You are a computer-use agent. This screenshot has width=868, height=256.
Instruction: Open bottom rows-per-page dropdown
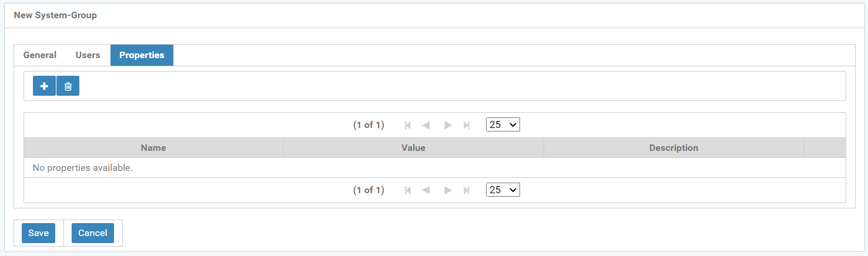(x=503, y=190)
